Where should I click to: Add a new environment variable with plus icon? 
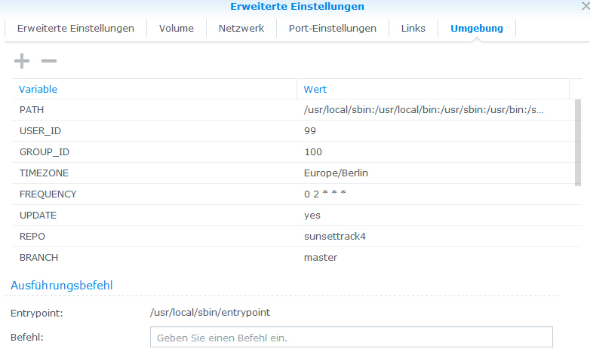(22, 61)
